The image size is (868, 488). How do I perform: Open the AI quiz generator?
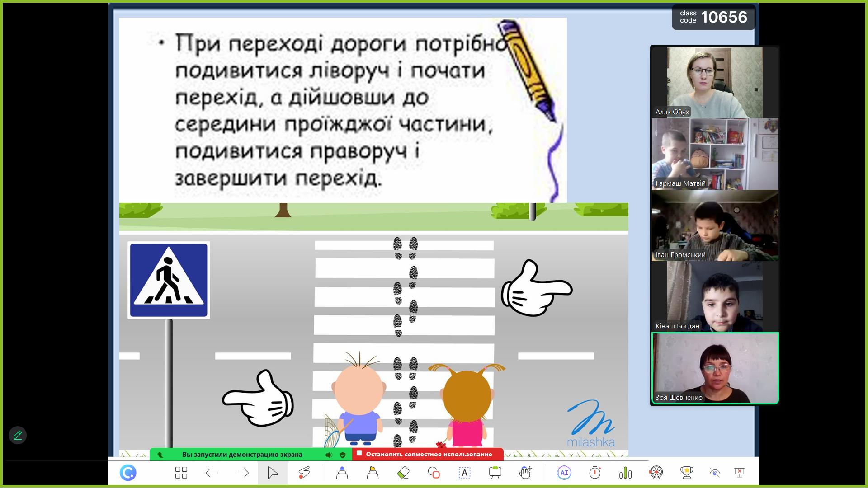[x=564, y=473]
